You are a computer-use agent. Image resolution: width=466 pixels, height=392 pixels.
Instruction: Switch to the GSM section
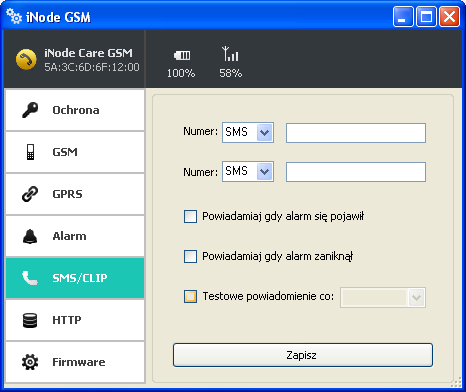point(75,152)
